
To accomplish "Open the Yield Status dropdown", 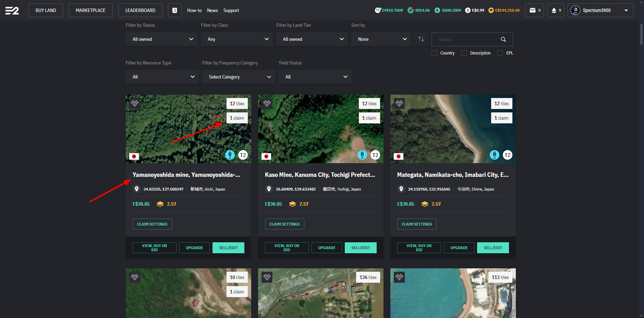I will pyautogui.click(x=315, y=77).
